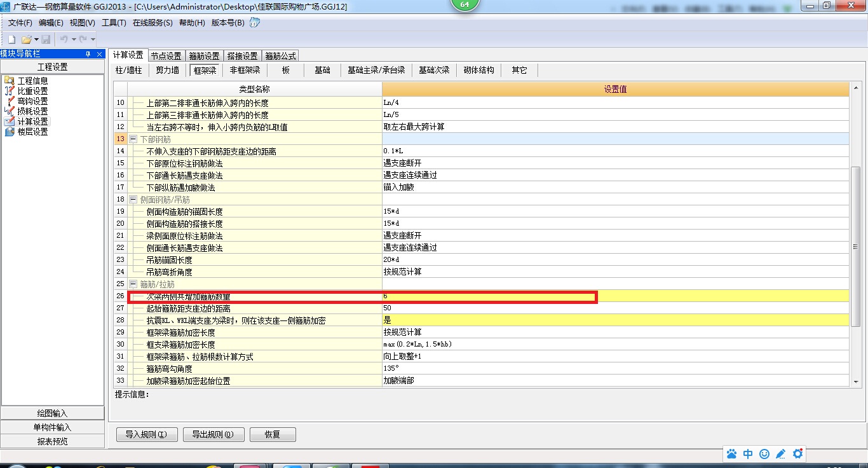Open the 绘图输入 navigation section

pyautogui.click(x=52, y=413)
